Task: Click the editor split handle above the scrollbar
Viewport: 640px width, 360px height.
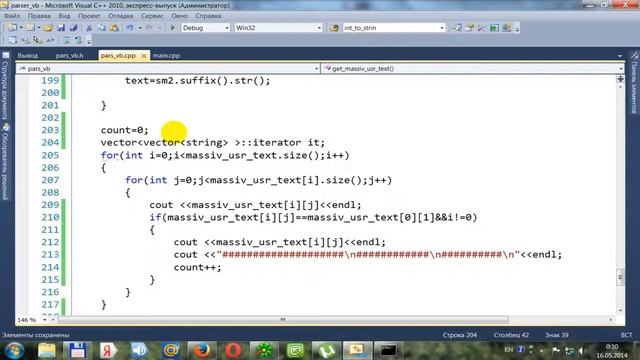Action: [620, 78]
